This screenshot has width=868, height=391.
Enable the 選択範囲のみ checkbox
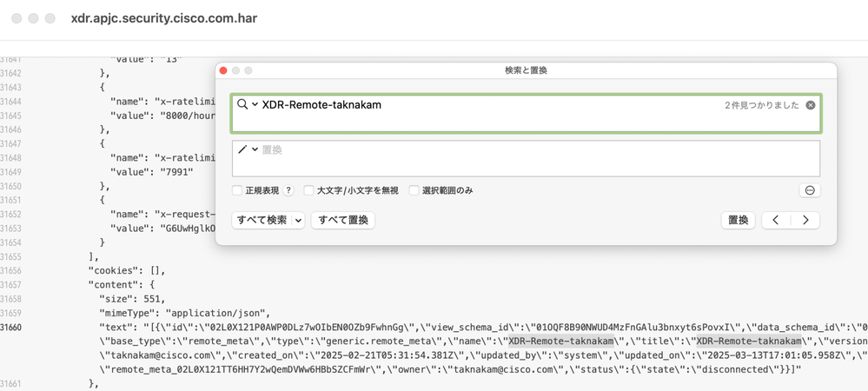pos(414,190)
